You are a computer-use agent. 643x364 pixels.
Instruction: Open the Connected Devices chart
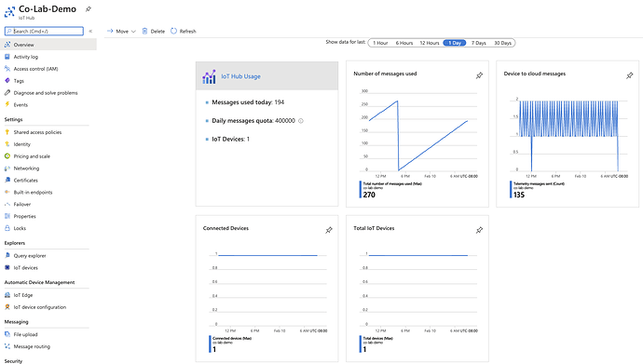(267, 290)
